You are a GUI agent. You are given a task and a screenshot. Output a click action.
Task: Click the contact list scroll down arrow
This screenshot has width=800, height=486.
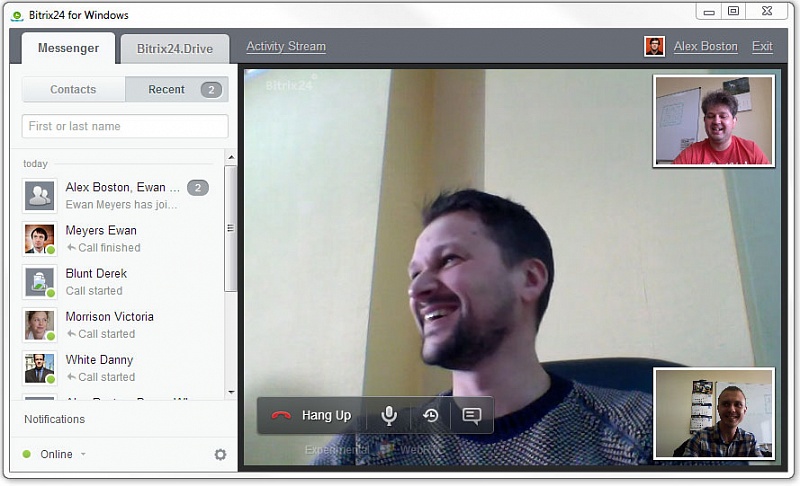point(231,392)
